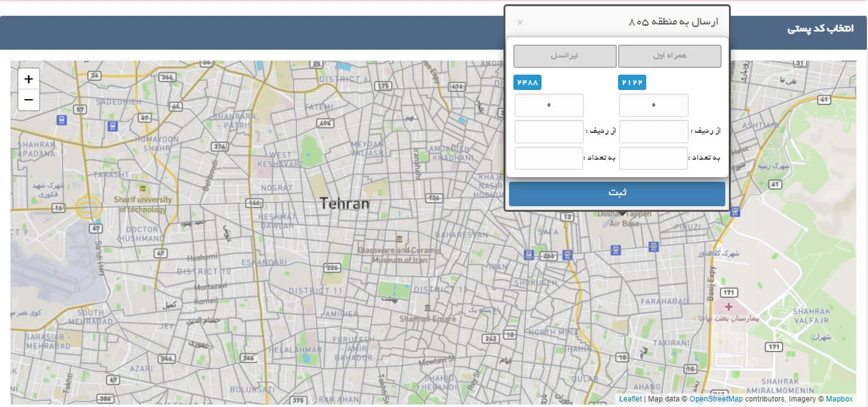This screenshot has height=407, width=868.
Task: Click the به تعداد field under ایرانسل
Action: 549,158
